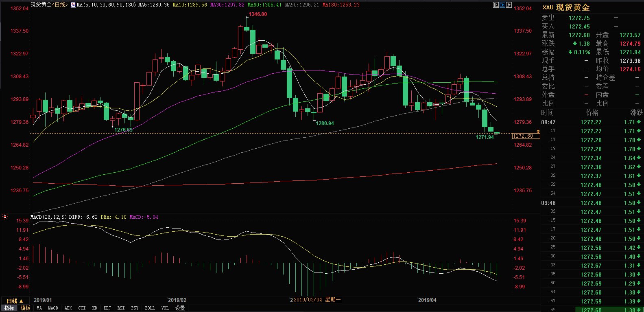Click the 1272.60 current price tag on axis
Screen dimensions: 644x312
click(525, 136)
